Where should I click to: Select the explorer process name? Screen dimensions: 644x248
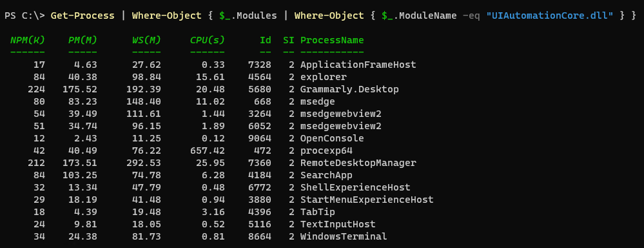[x=324, y=77]
